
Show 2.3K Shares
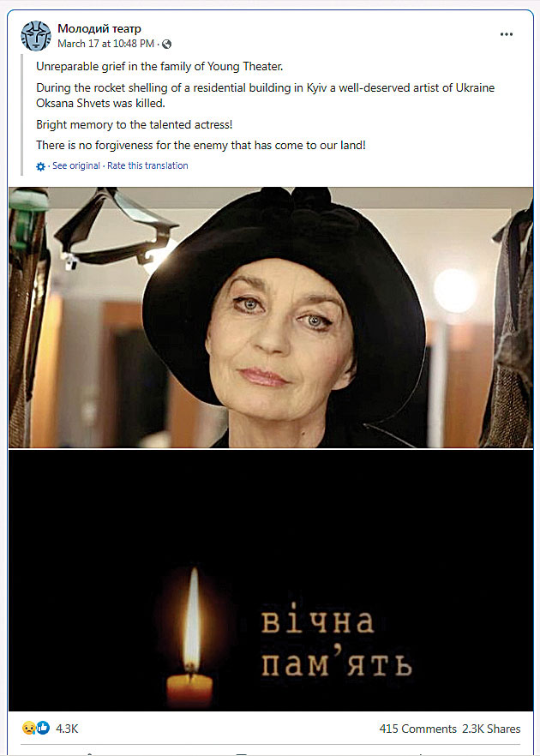pyautogui.click(x=491, y=729)
